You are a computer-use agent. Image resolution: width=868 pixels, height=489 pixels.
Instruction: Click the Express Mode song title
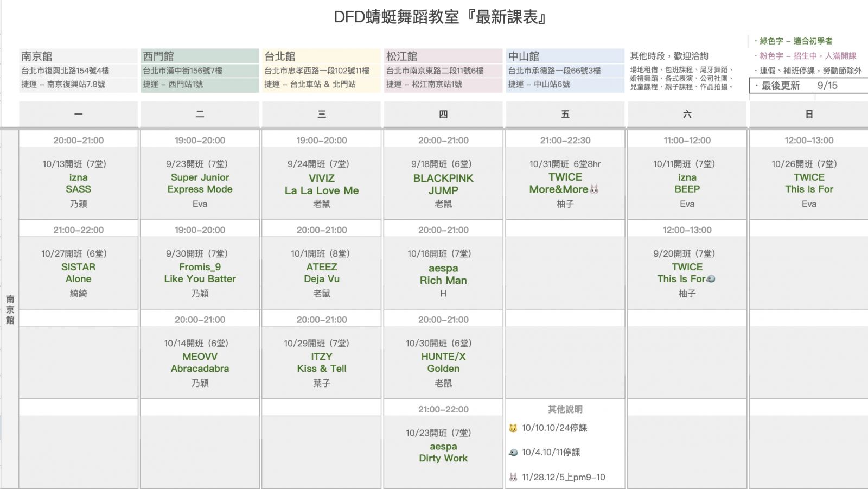[200, 189]
